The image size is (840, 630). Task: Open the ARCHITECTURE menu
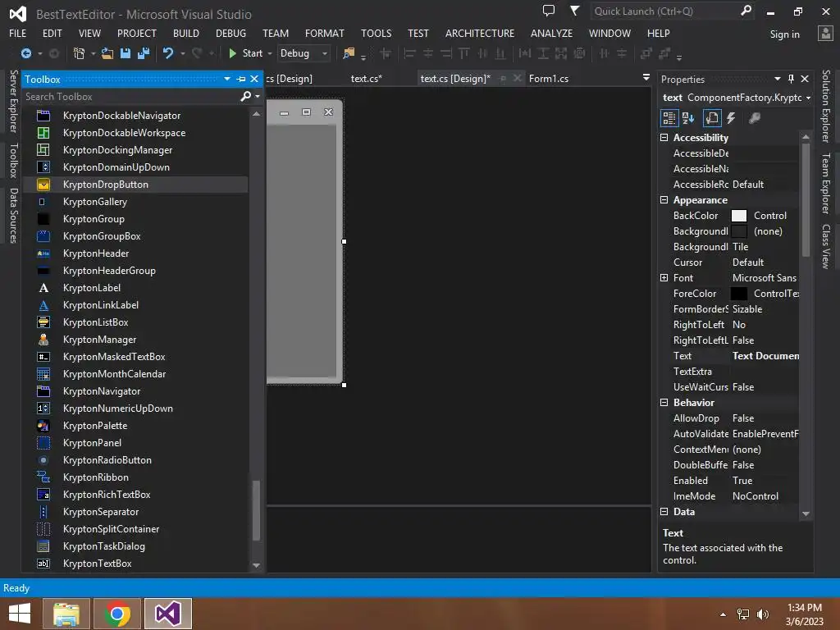pyautogui.click(x=479, y=33)
